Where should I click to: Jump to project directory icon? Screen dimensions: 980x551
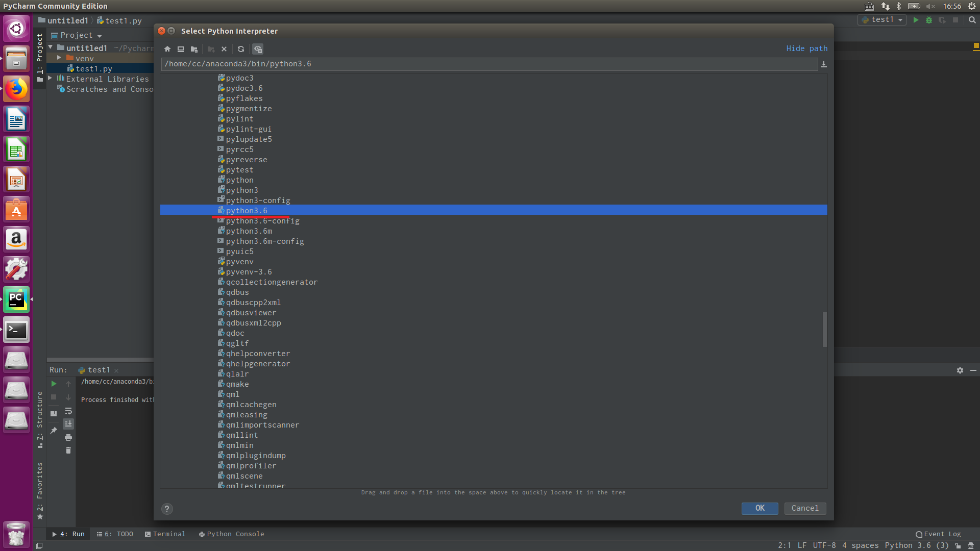tap(194, 49)
